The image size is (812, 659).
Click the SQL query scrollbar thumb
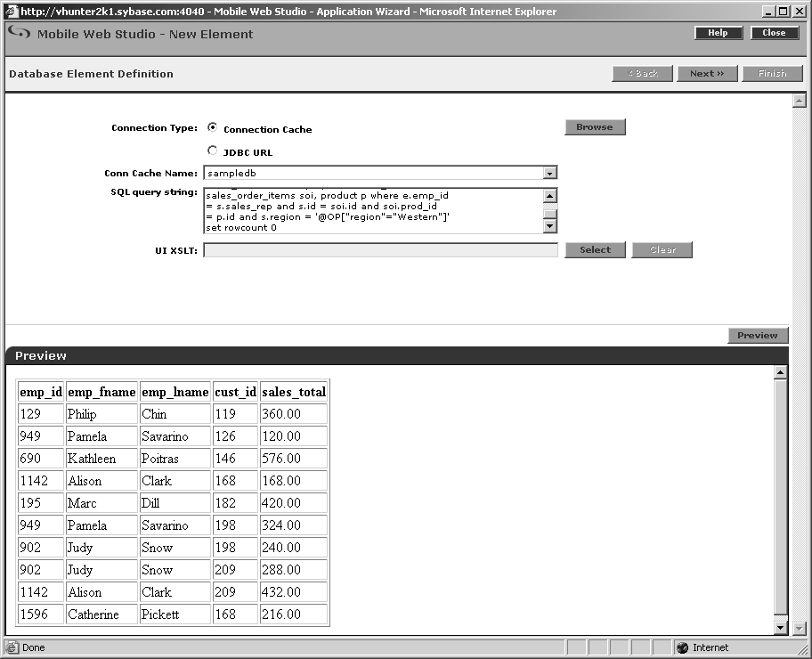[x=550, y=214]
